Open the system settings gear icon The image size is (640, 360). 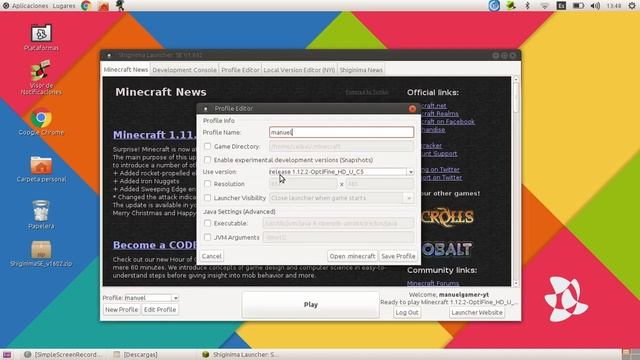(x=632, y=6)
